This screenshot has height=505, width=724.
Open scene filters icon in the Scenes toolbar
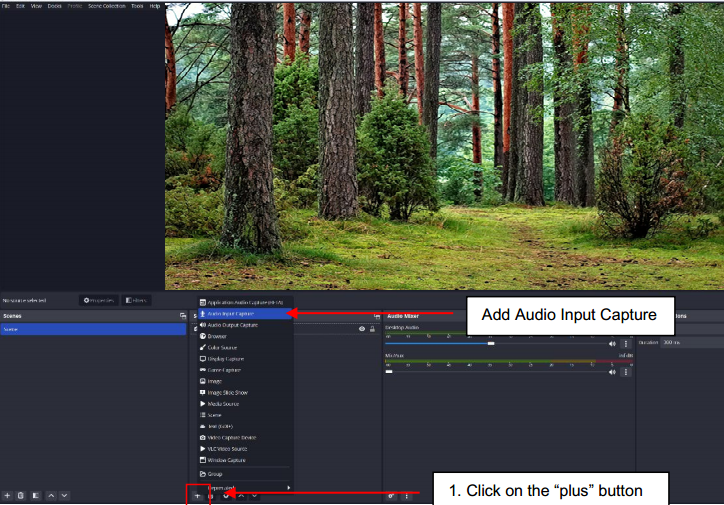(x=36, y=495)
